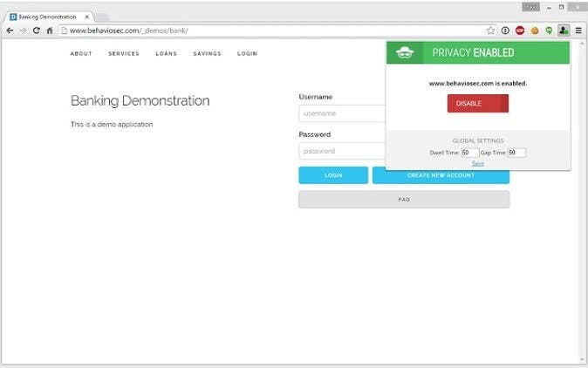The height and width of the screenshot is (368, 588).
Task: Click the circular info extension icon
Action: click(x=505, y=31)
